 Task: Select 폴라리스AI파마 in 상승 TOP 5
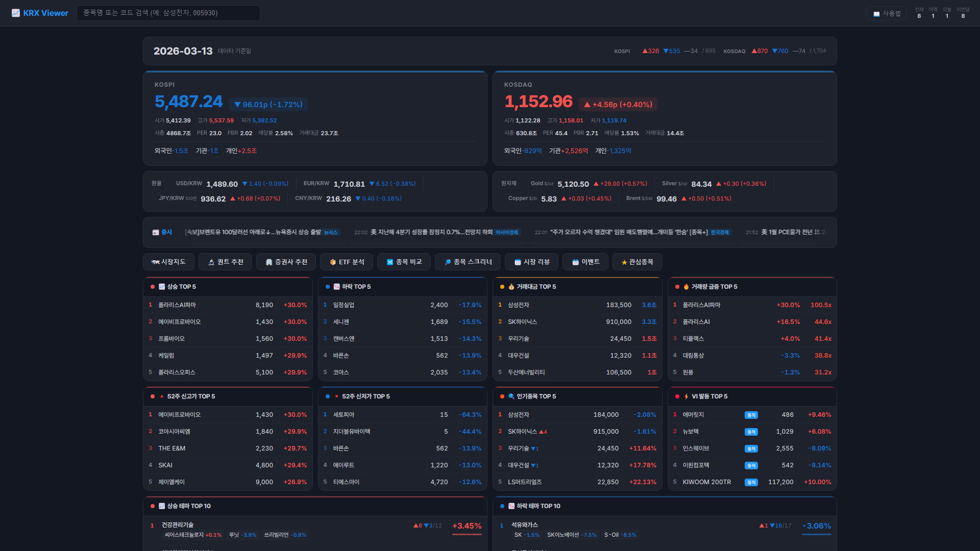pos(177,305)
